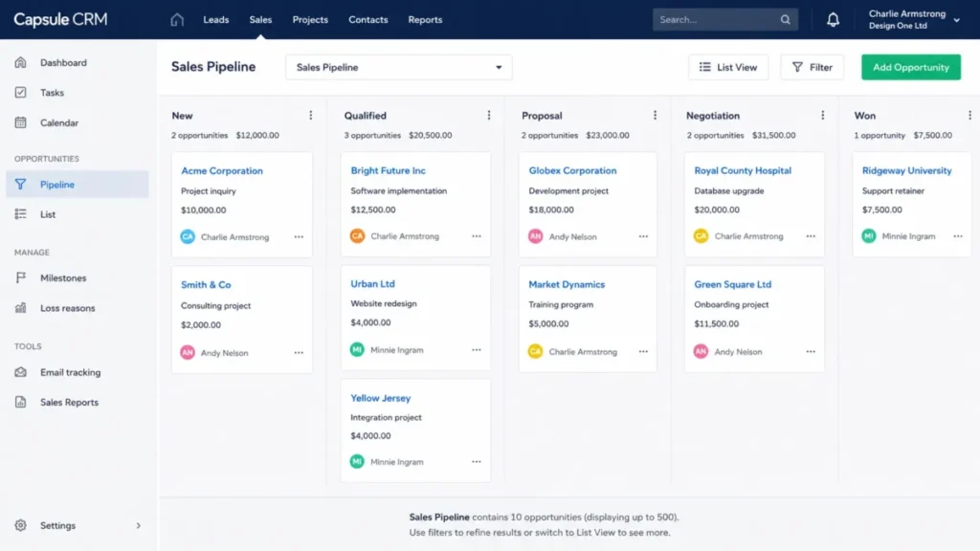
Task: Go to the Projects tab
Action: 310,20
